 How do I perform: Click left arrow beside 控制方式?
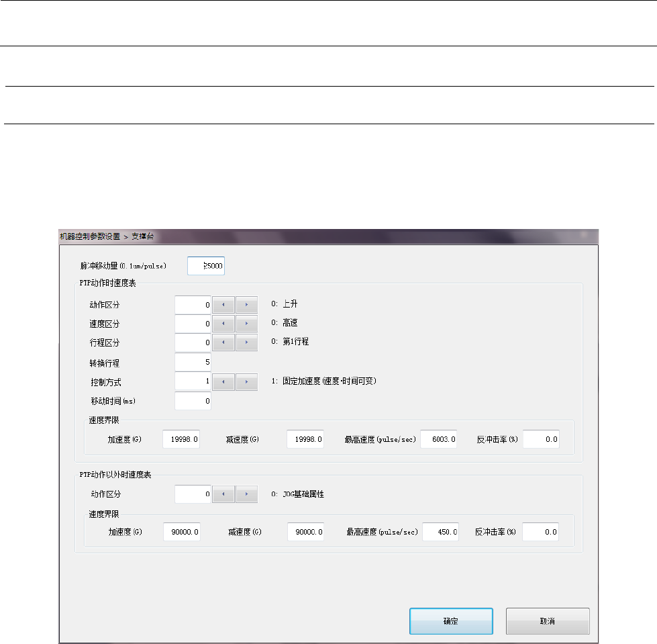(x=223, y=382)
